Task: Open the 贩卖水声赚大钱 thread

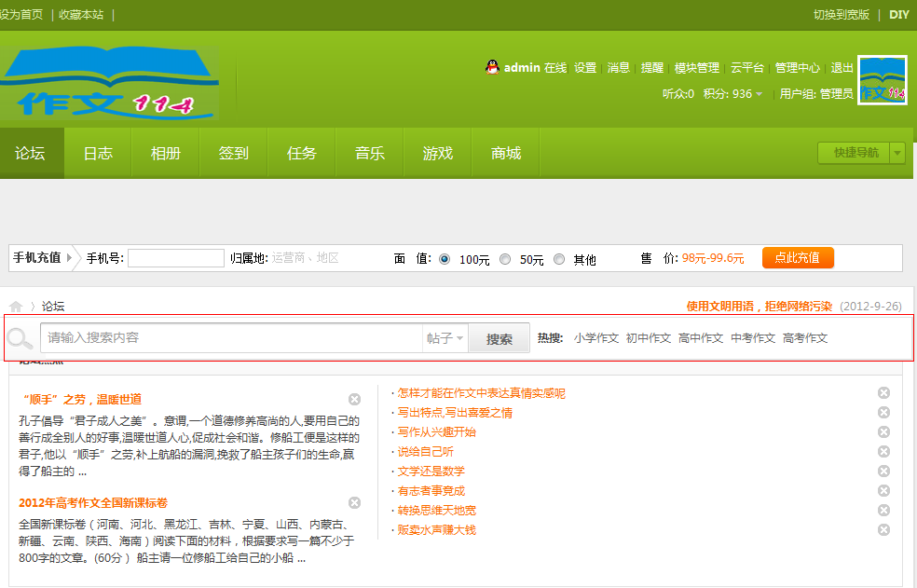Action: [437, 530]
